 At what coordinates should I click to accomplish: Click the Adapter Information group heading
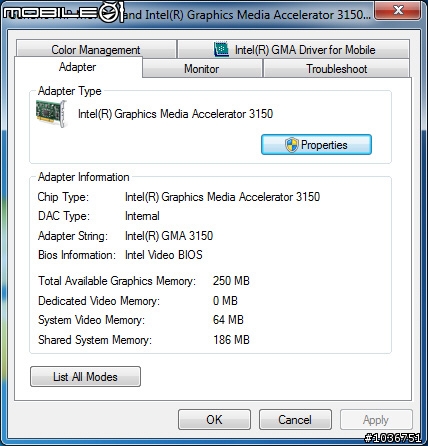pos(84,177)
